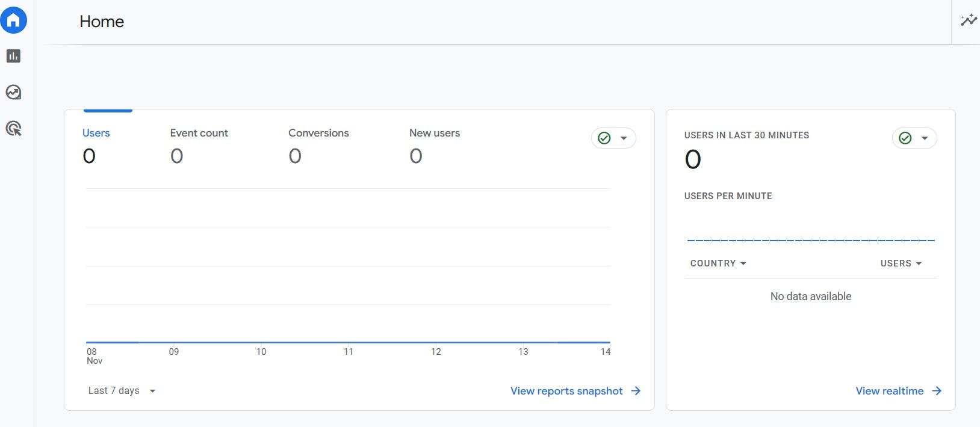This screenshot has width=980, height=427.
Task: Select the Event count metric tab
Action: point(199,146)
